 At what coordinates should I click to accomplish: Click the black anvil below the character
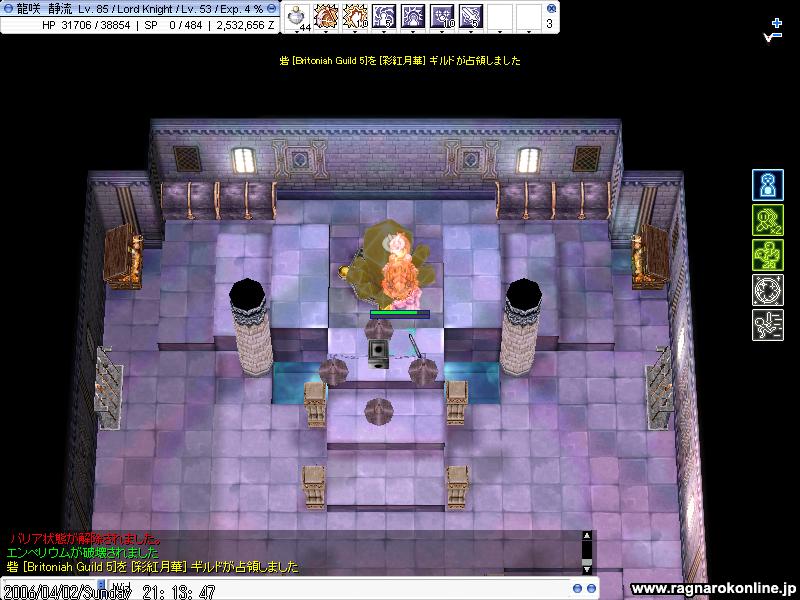(x=379, y=354)
